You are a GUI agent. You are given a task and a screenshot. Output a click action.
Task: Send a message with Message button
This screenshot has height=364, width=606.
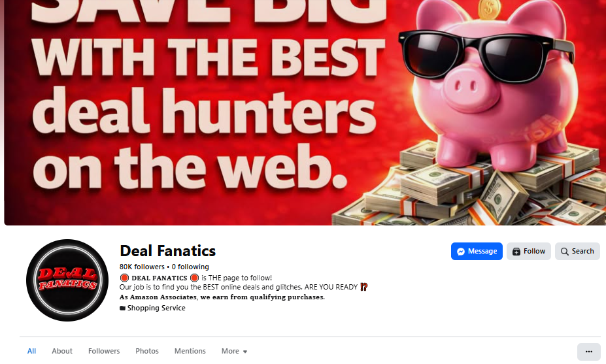[477, 251]
